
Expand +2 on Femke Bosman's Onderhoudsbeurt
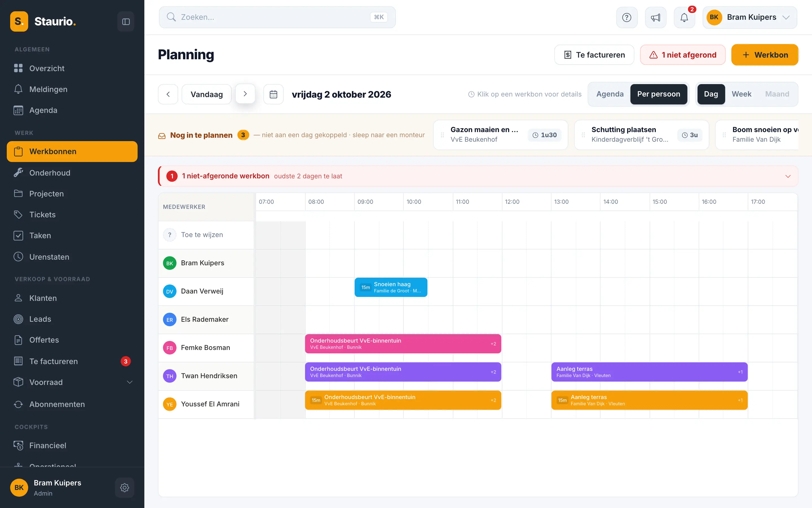[493, 344]
